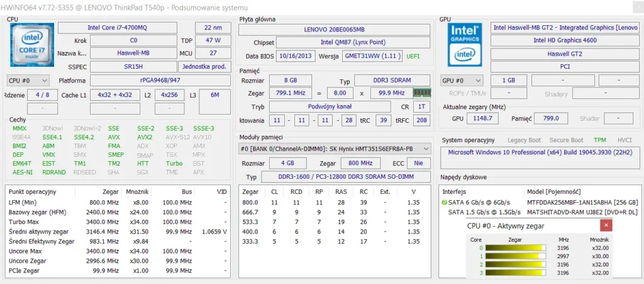644x284 pixels.
Task: Click the RDRAND feature label
Action: pos(54,172)
